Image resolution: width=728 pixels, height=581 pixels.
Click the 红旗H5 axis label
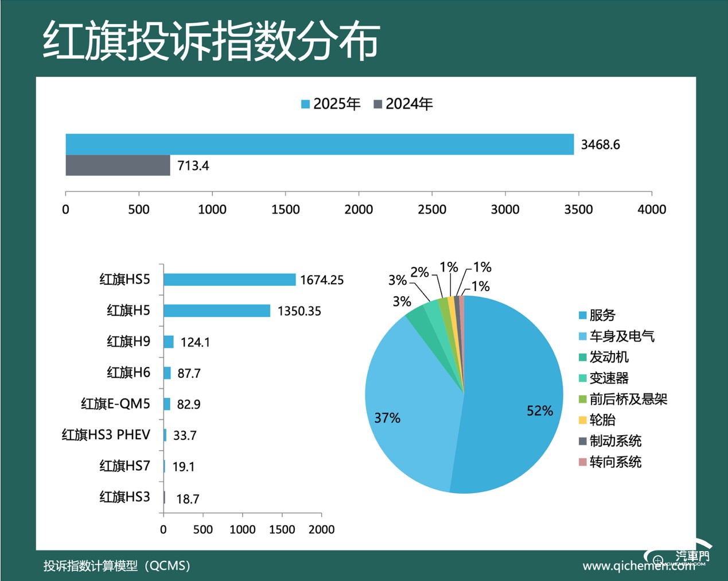(129, 311)
